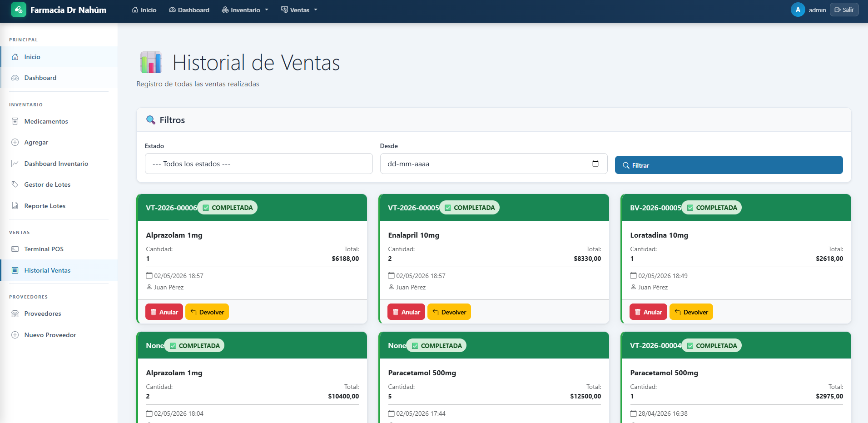The width and height of the screenshot is (868, 423).
Task: Click the Inicio house icon in top navbar
Action: point(135,10)
